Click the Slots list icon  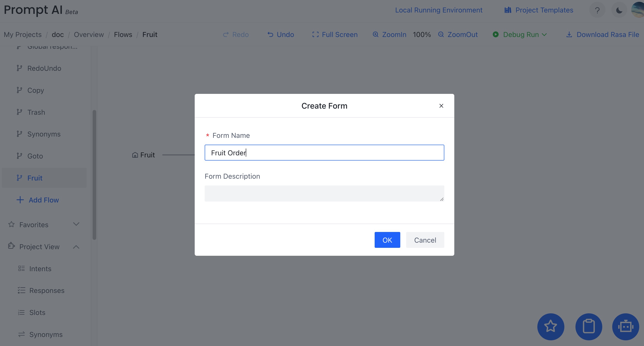[22, 312]
